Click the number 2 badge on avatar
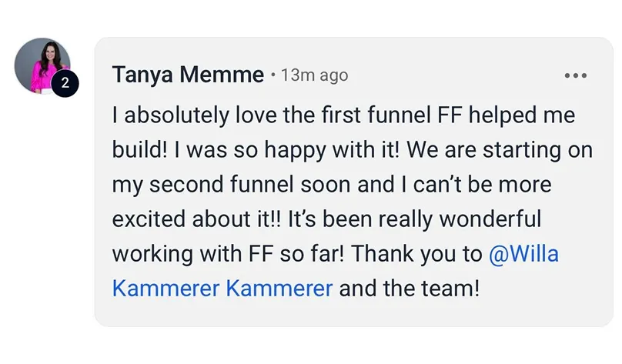The height and width of the screenshot is (364, 622). (65, 83)
